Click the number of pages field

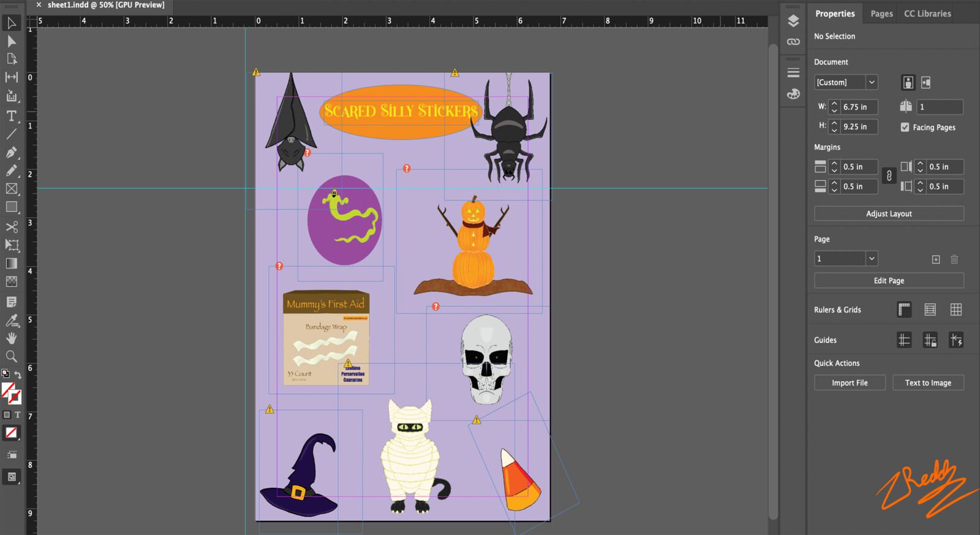(x=940, y=107)
